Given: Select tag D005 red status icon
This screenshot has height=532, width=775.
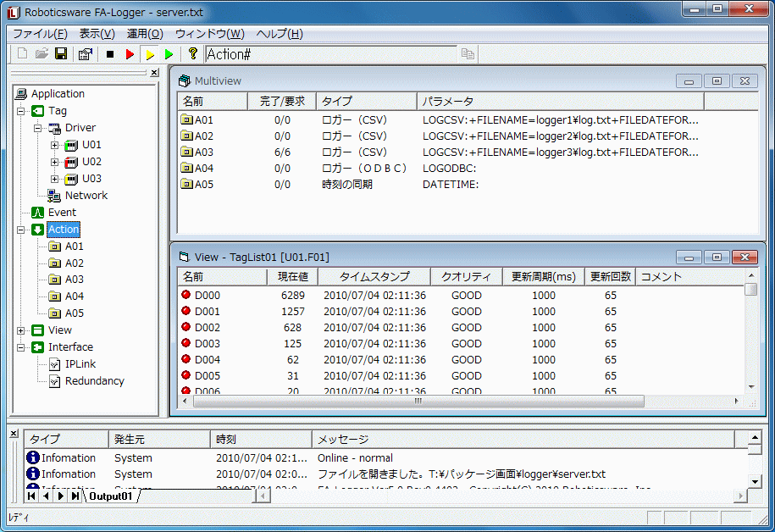Looking at the screenshot, I should tap(185, 374).
